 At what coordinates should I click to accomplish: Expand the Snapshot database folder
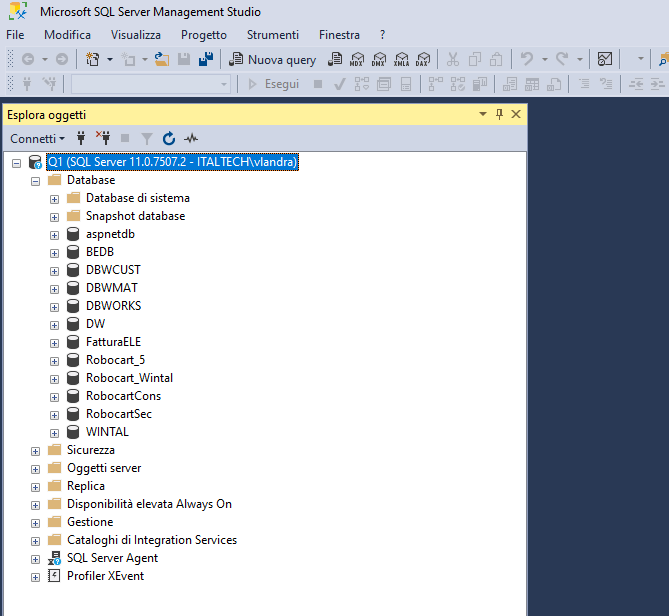(54, 217)
